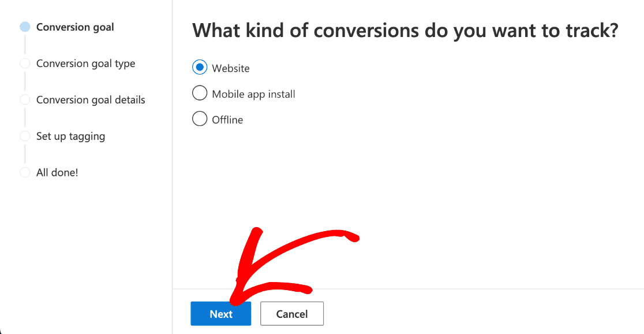Screen dimensions: 644x334
Task: Click the page heading about tracking conversions
Action: point(404,30)
